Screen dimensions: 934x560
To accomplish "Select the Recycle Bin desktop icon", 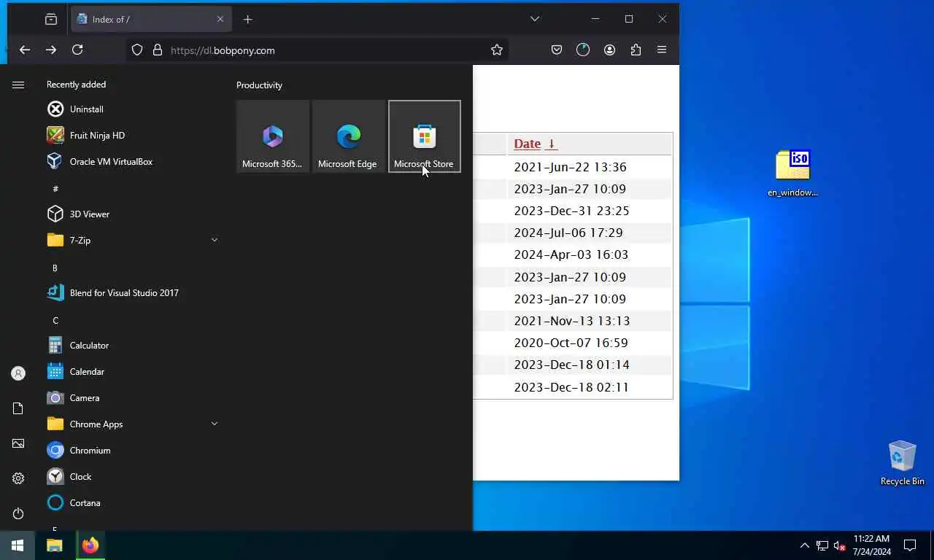I will pos(902,463).
